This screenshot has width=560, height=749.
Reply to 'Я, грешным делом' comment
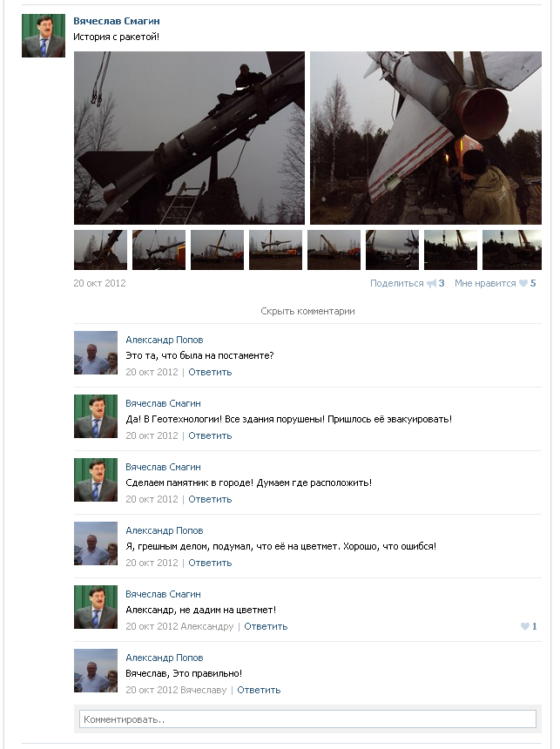210,563
